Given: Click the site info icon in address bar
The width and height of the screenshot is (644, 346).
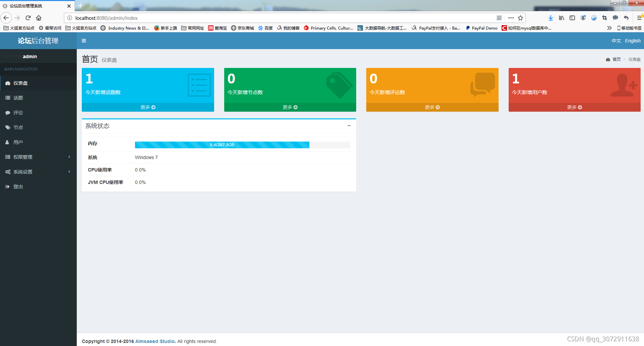Looking at the screenshot, I should click(x=70, y=18).
